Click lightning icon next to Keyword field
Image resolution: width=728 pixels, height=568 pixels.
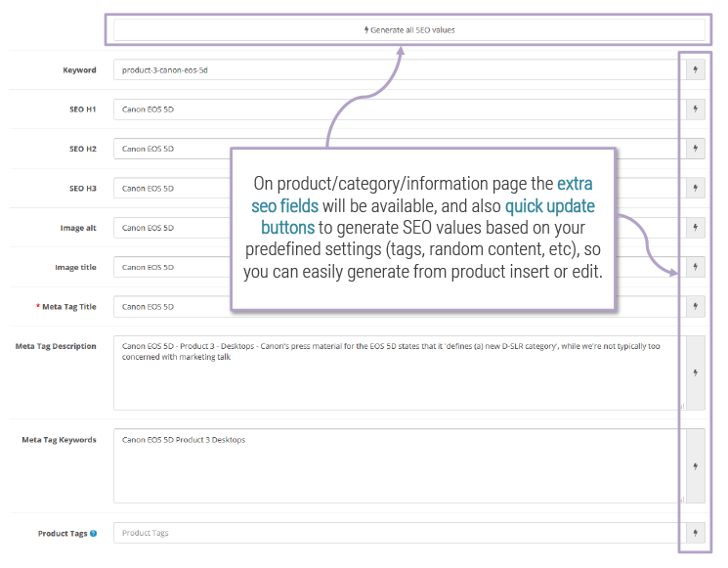(695, 70)
